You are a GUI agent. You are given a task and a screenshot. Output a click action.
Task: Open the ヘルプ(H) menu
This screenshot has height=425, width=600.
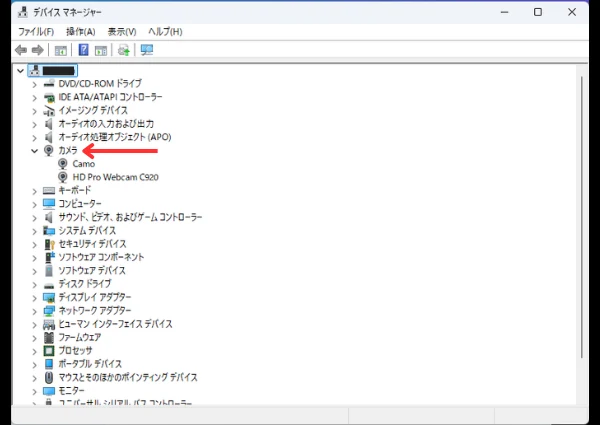point(165,31)
